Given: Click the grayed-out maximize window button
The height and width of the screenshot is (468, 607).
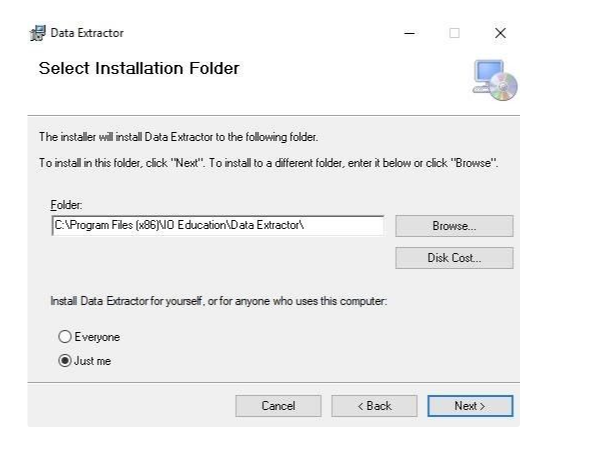Looking at the screenshot, I should (454, 33).
